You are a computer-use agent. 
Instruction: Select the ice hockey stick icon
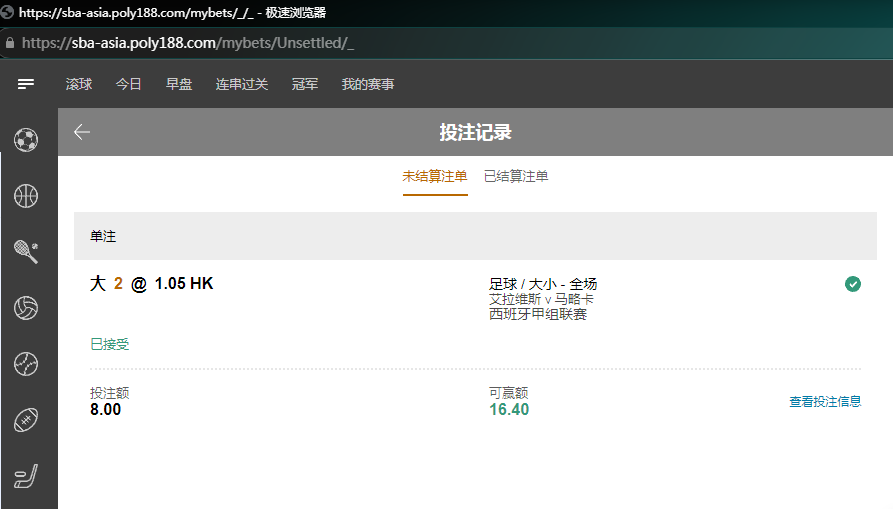pos(27,476)
